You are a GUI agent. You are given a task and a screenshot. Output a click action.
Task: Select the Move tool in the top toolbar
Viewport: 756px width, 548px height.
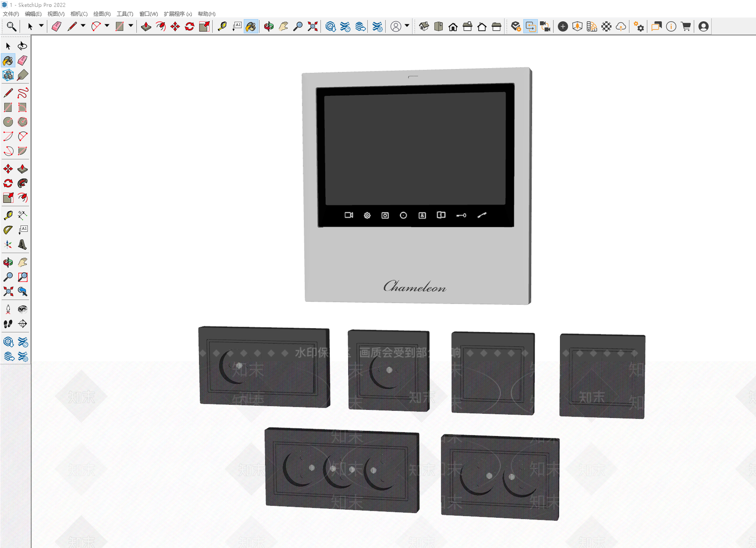coord(175,26)
